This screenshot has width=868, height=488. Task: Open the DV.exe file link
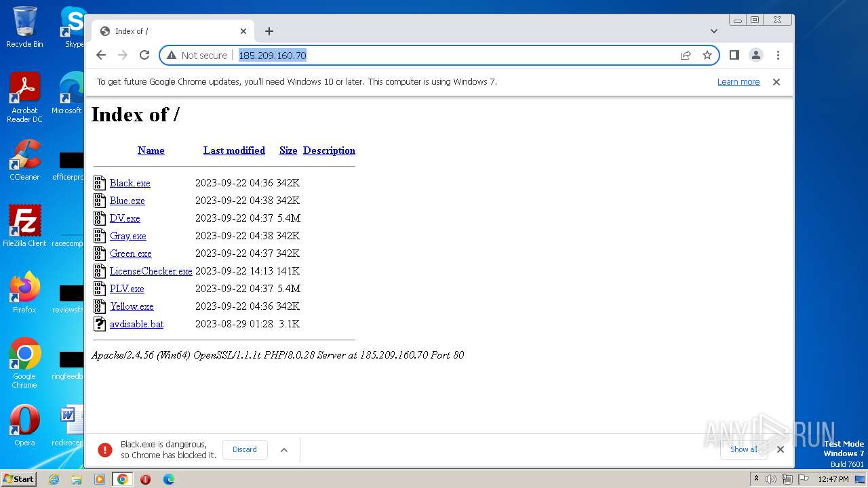point(125,218)
